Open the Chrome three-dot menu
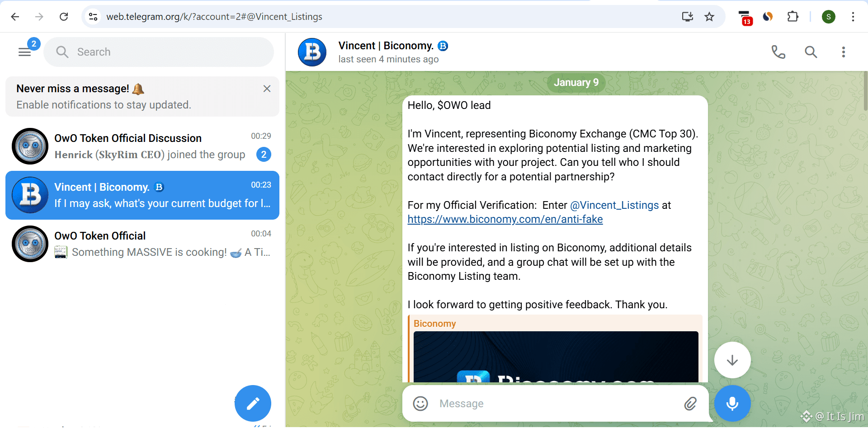Screen dimensions: 868x428 pyautogui.click(x=853, y=17)
